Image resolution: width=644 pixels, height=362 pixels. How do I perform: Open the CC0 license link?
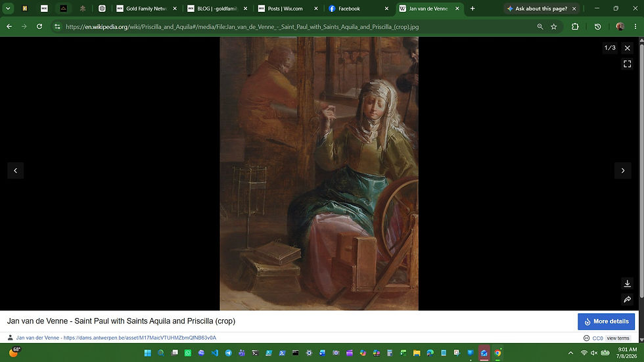click(x=597, y=338)
